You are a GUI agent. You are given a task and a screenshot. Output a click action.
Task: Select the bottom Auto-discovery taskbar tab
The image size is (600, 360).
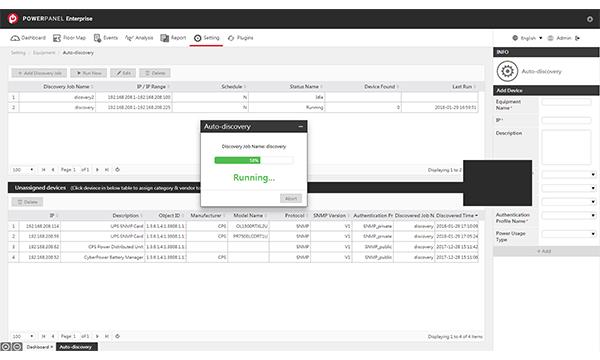click(77, 347)
